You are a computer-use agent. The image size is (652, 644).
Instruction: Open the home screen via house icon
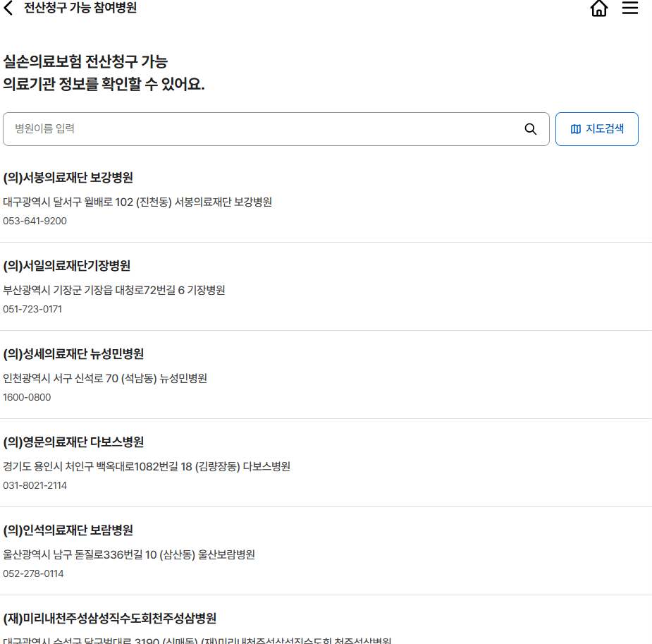[598, 8]
